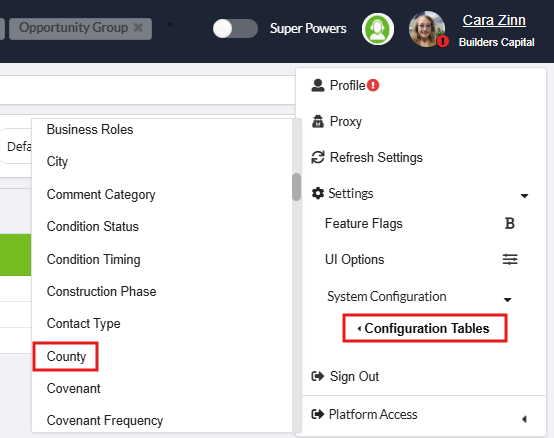The height and width of the screenshot is (438, 554).
Task: Click the Proxy spy icon
Action: click(x=318, y=121)
